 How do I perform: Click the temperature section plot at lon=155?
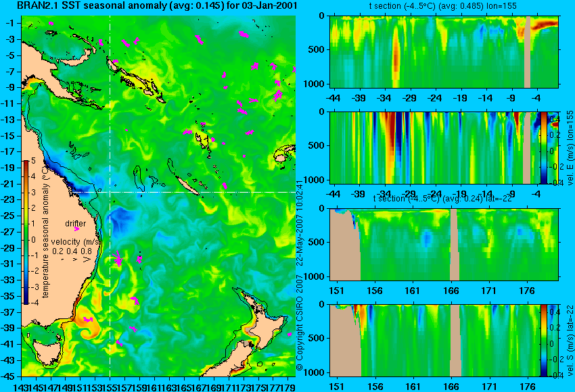tap(444, 51)
